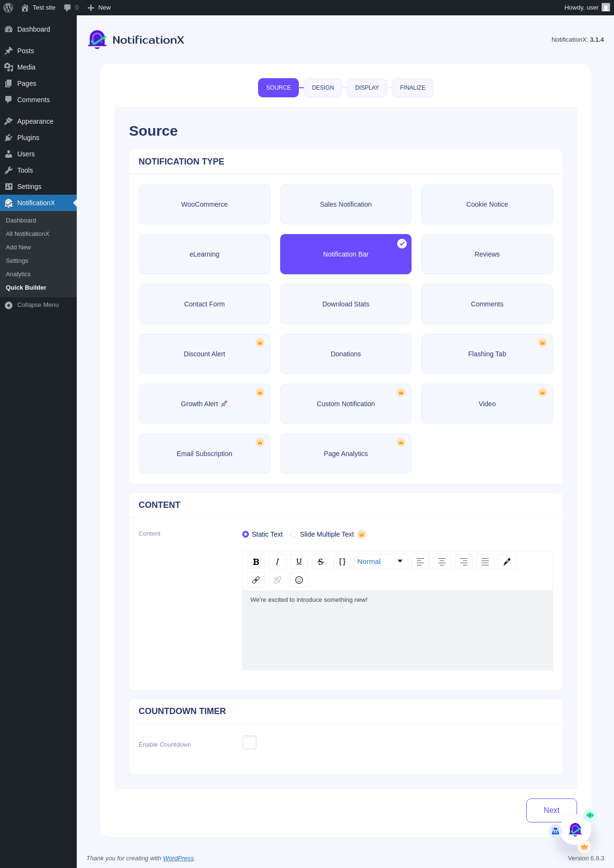Open Tools in the admin sidebar

click(x=38, y=170)
